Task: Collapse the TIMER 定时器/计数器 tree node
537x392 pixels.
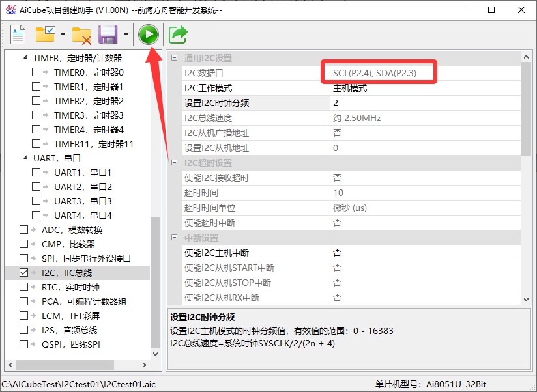Action: (x=25, y=57)
